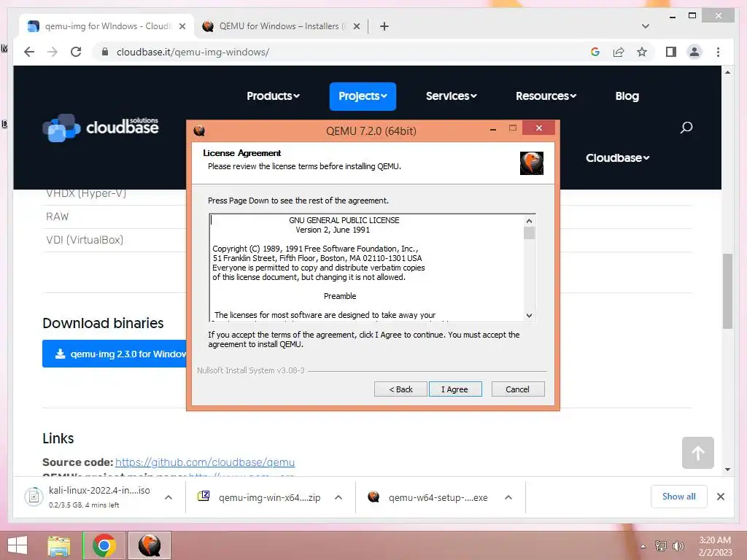Click the forward navigation arrow
Viewport: 747px width, 560px height.
(53, 52)
